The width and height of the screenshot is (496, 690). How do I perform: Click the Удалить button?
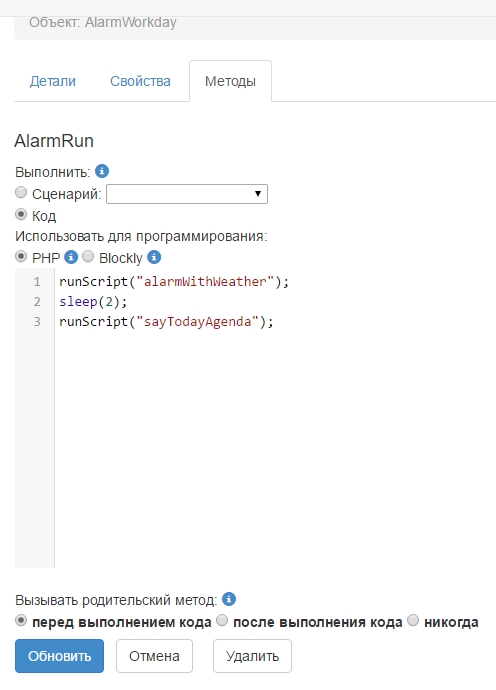pyautogui.click(x=253, y=656)
